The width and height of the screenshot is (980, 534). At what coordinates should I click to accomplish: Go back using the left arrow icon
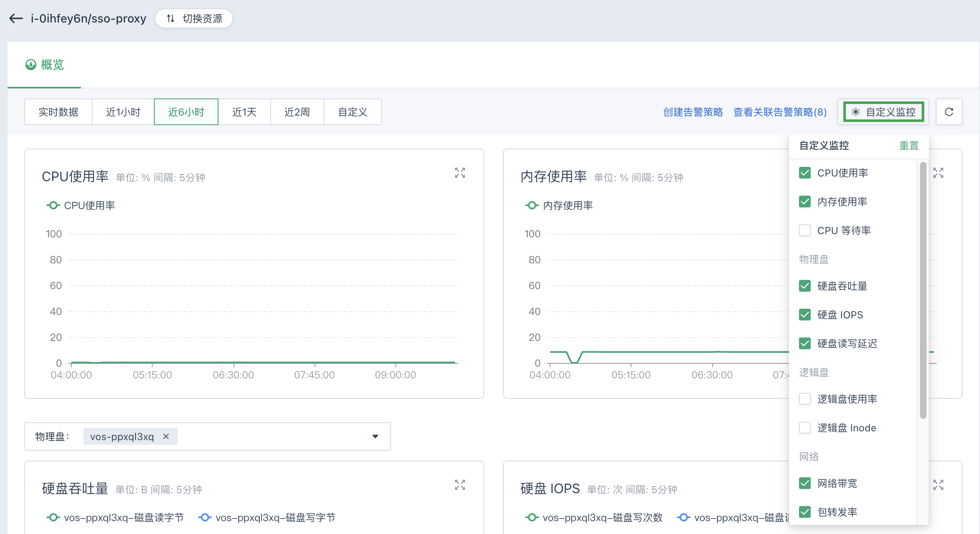(16, 18)
